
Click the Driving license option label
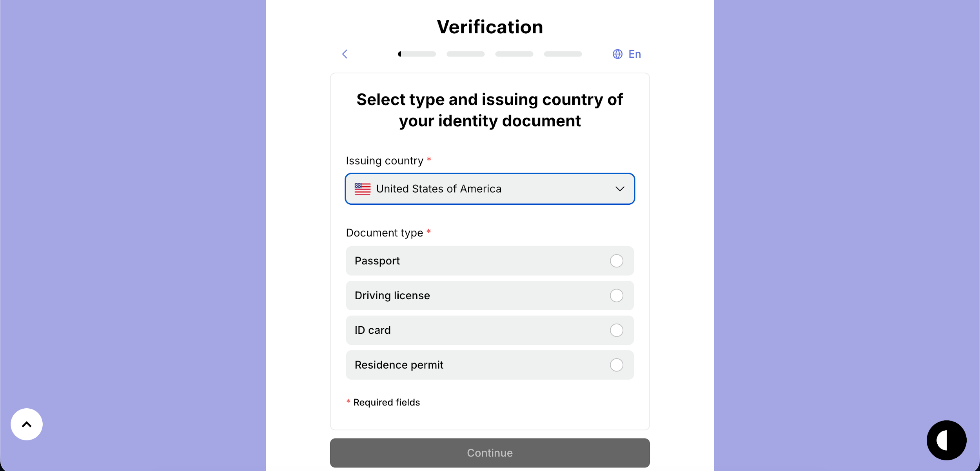point(392,295)
